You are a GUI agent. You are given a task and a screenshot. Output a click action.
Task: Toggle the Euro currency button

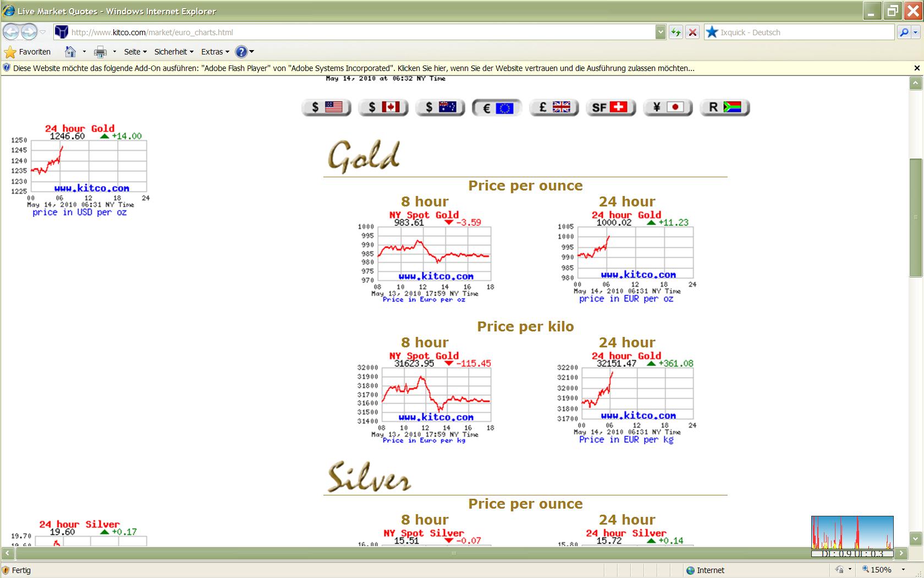(x=497, y=108)
